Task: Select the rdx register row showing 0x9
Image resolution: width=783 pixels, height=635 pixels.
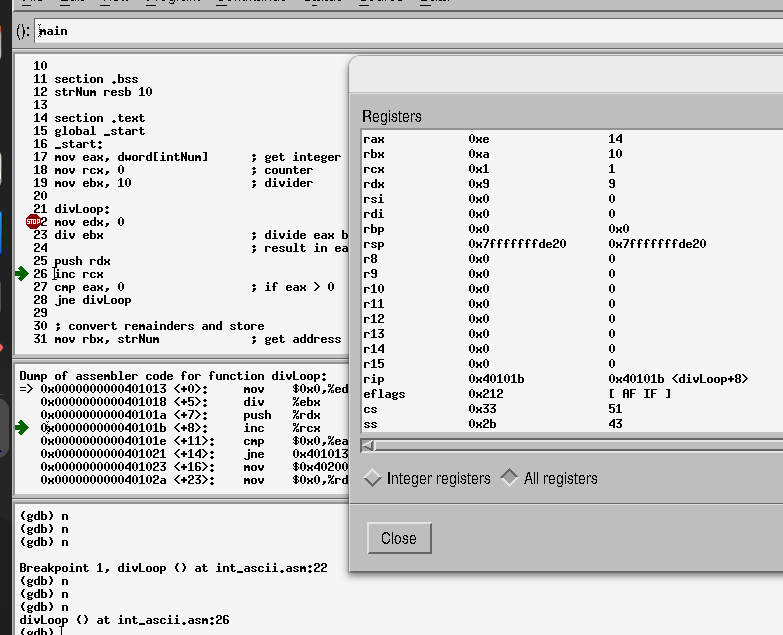Action: click(572, 184)
